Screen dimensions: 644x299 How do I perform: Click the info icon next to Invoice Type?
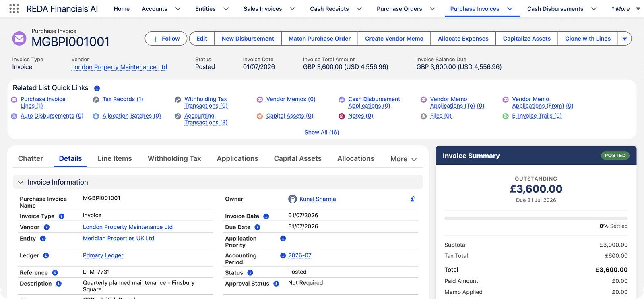[62, 216]
